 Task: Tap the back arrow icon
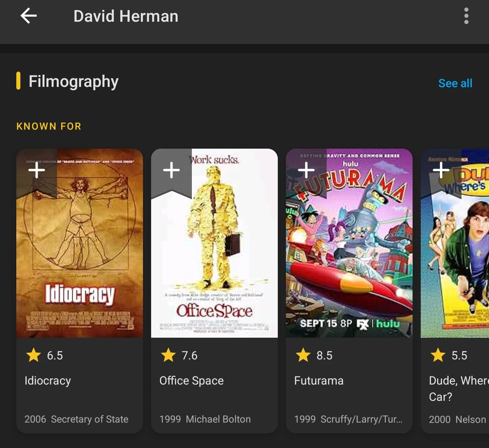(29, 16)
